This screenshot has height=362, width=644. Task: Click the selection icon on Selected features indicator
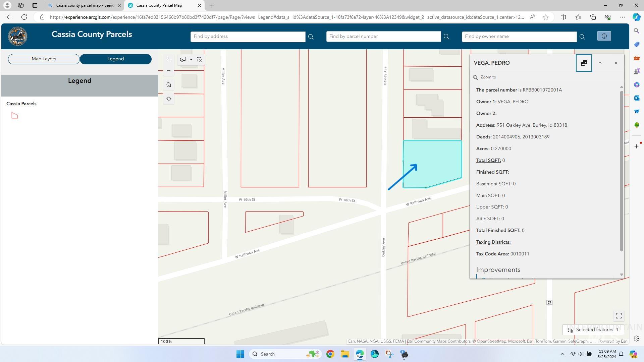click(570, 329)
